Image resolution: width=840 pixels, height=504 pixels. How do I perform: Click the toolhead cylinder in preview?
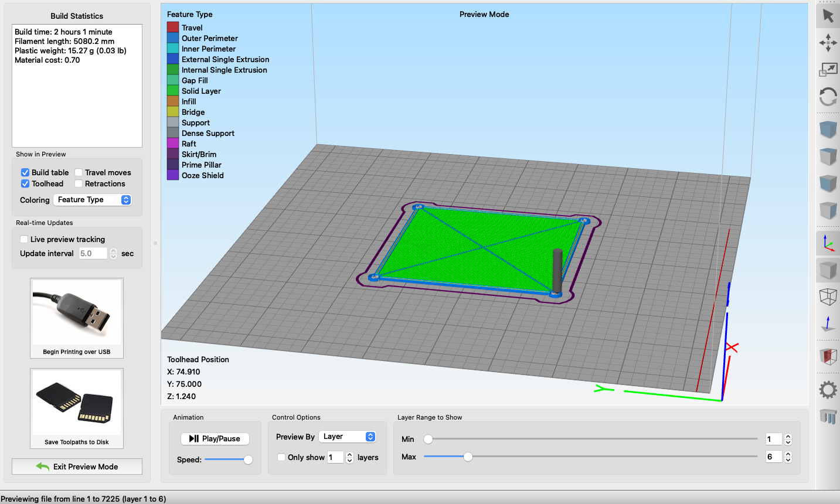[x=557, y=270]
